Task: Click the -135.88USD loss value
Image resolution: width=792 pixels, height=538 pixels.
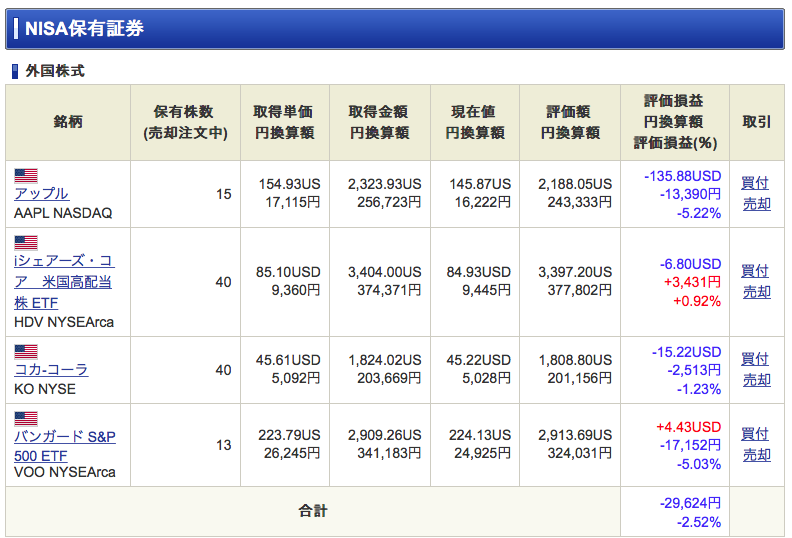Action: [x=682, y=176]
